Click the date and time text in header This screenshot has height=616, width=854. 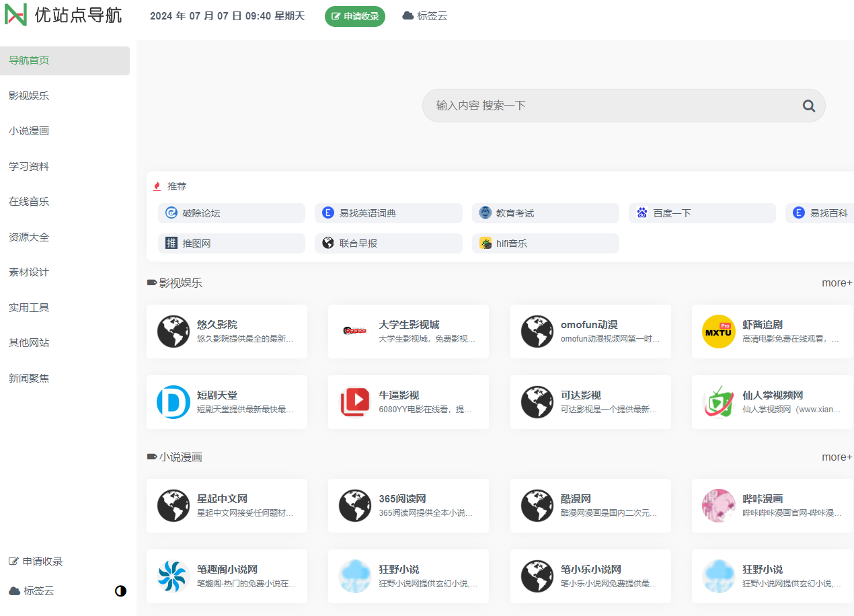point(227,16)
